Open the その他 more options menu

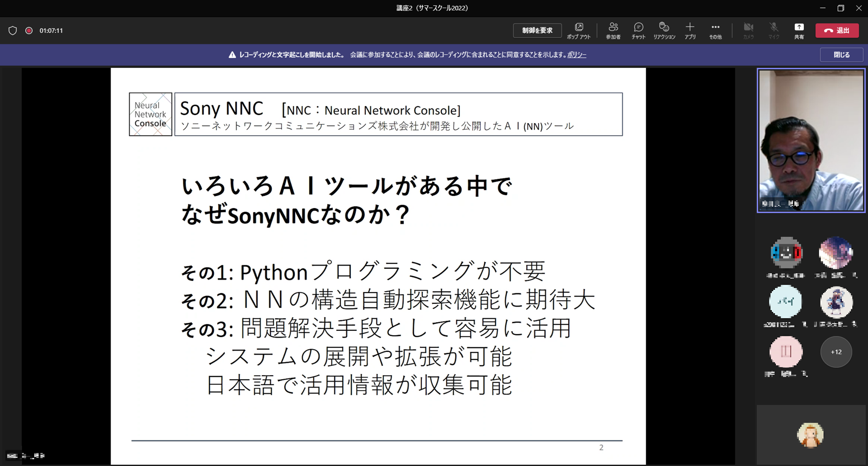[715, 31]
